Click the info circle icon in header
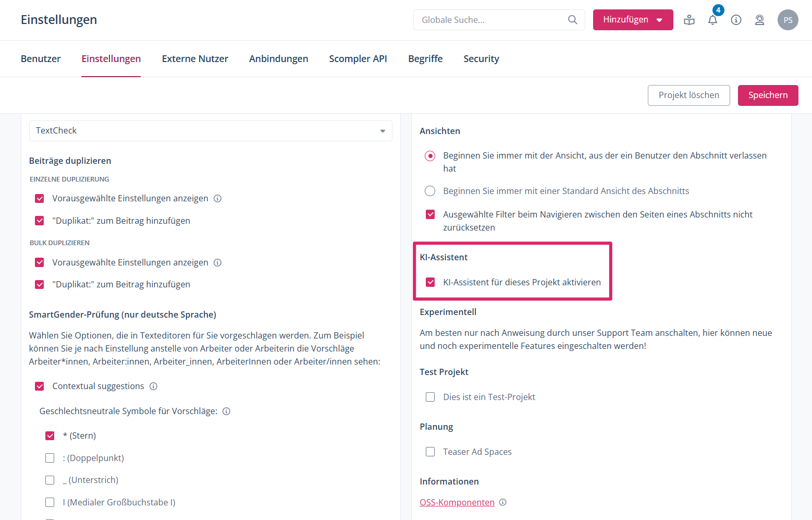The height and width of the screenshot is (520, 812). 736,20
